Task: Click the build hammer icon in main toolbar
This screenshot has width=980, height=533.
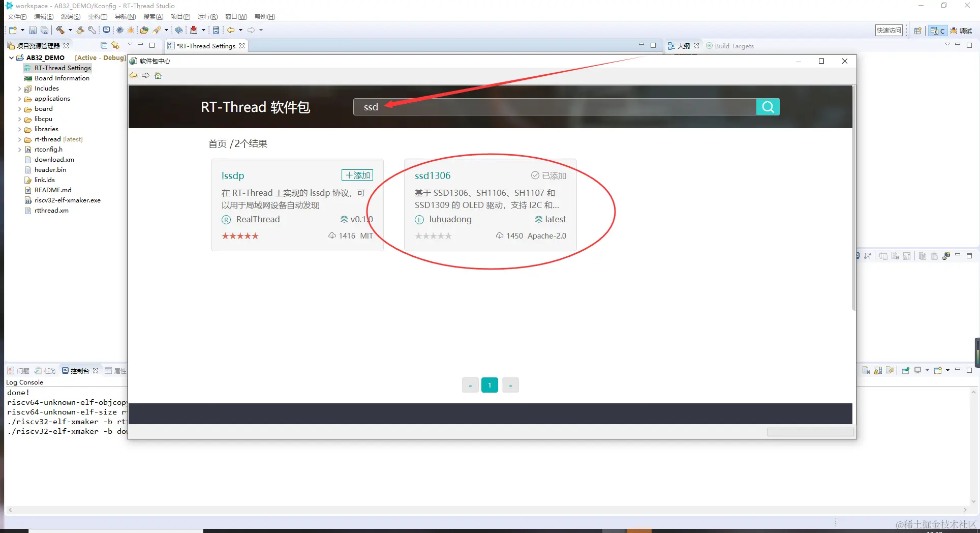Action: click(60, 30)
